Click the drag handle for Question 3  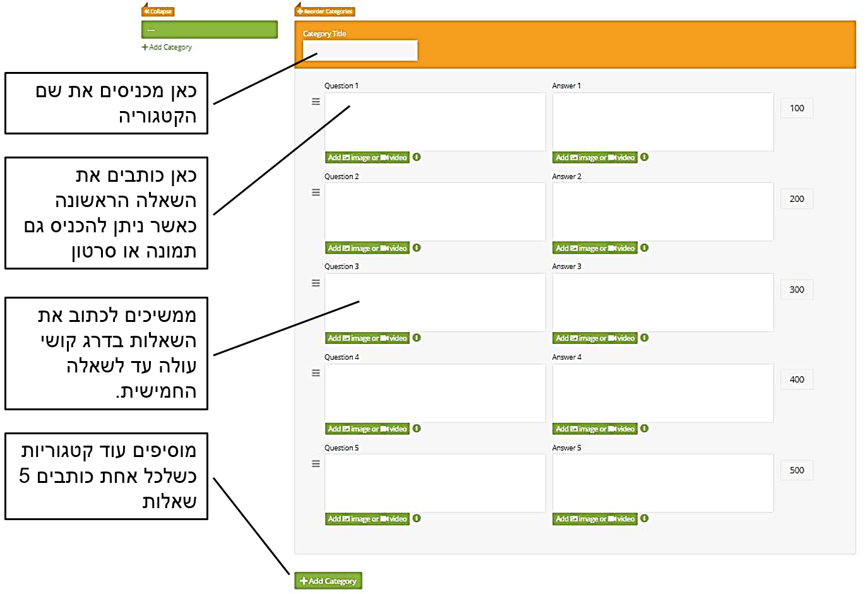(x=316, y=283)
